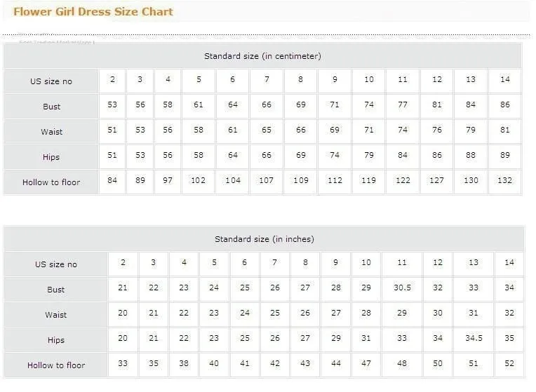Viewport: 536px width, 392px height.
Task: Click the 30.5 bust value cell
Action: click(x=402, y=290)
